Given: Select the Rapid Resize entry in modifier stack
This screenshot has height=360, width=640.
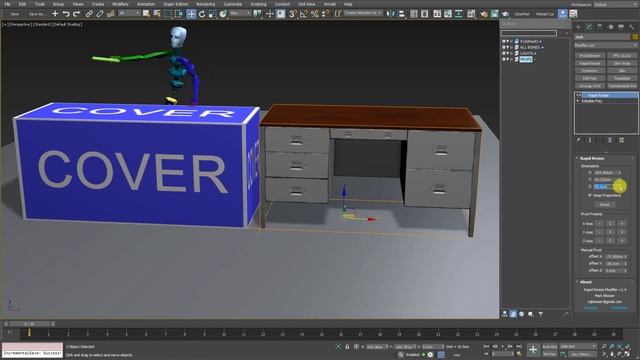Looking at the screenshot, I should click(607, 95).
